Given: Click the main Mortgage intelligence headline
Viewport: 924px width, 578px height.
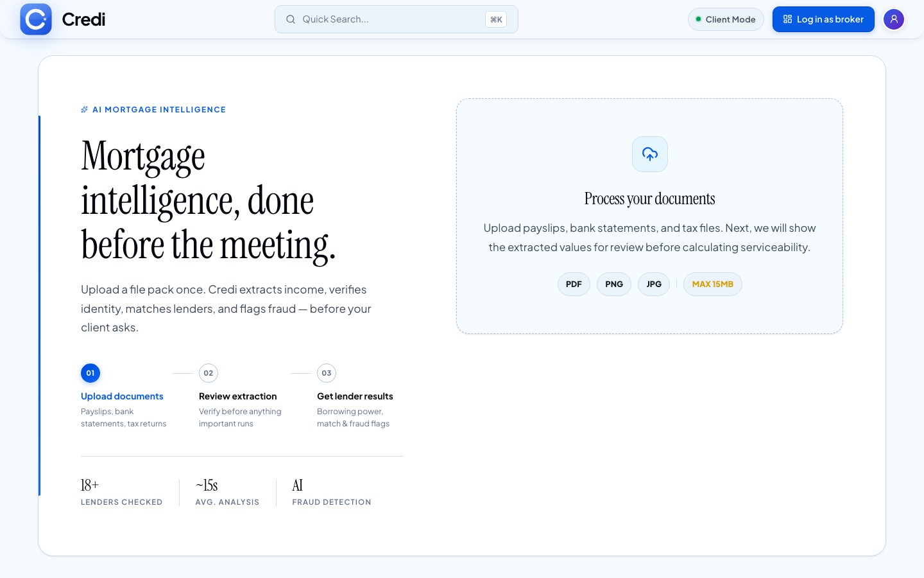Looking at the screenshot, I should point(209,201).
